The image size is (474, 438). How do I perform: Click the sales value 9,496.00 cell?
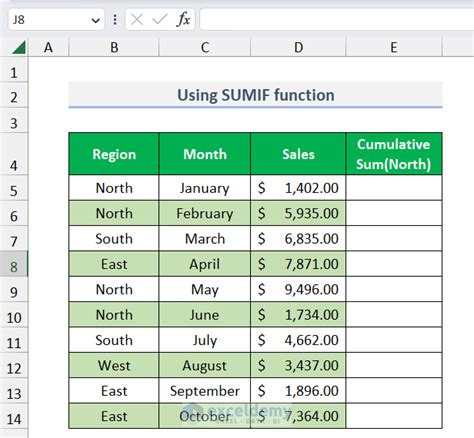point(298,289)
